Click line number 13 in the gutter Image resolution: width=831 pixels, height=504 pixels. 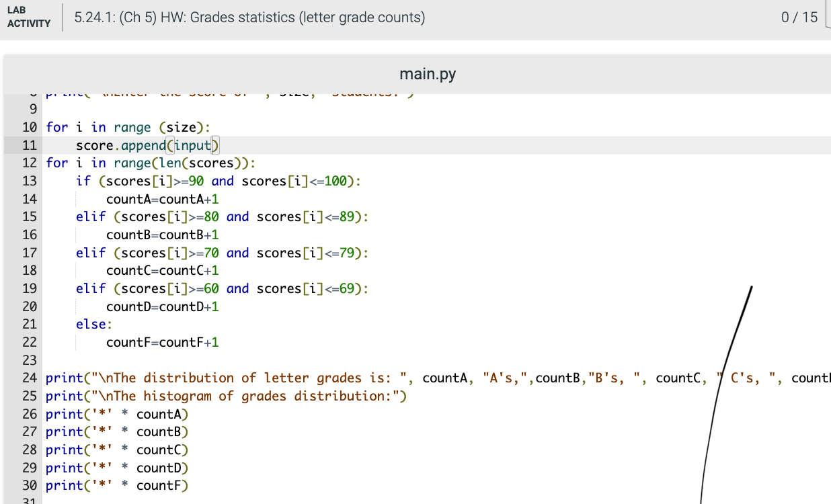(x=30, y=181)
